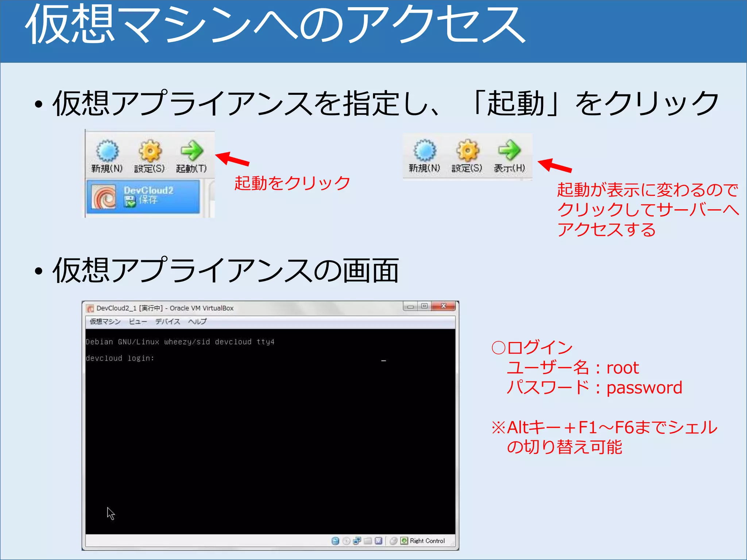Open 設定(S) gear in the left toolbar
Viewport: 747px width, 560px height.
150,157
